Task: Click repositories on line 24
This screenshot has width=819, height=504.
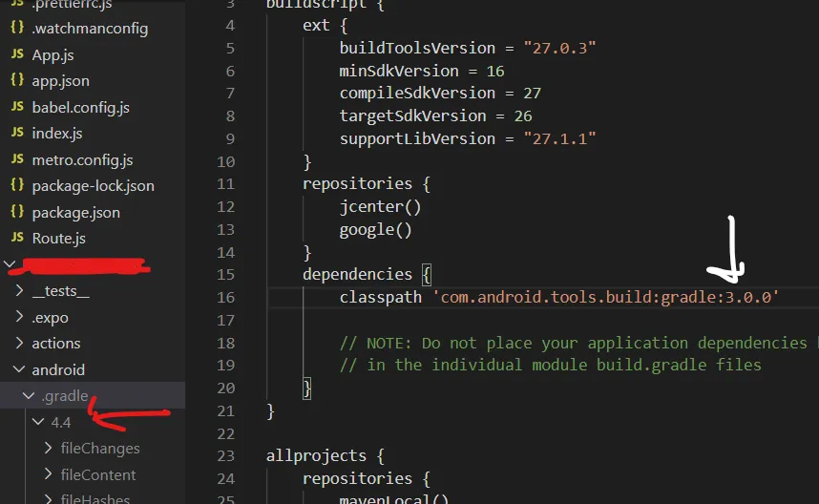Action: click(357, 478)
